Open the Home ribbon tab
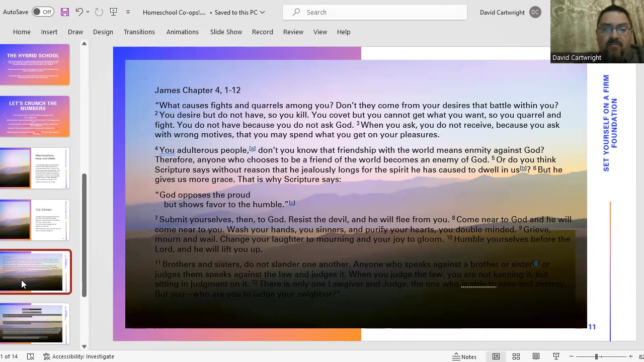Viewport: 644px width, 362px height. pyautogui.click(x=22, y=32)
